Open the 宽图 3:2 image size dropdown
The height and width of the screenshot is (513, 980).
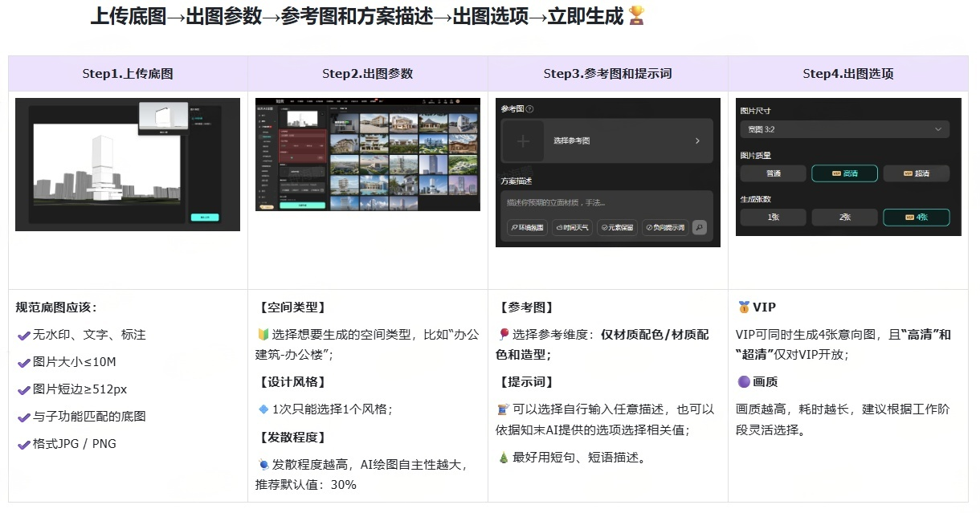tap(844, 129)
